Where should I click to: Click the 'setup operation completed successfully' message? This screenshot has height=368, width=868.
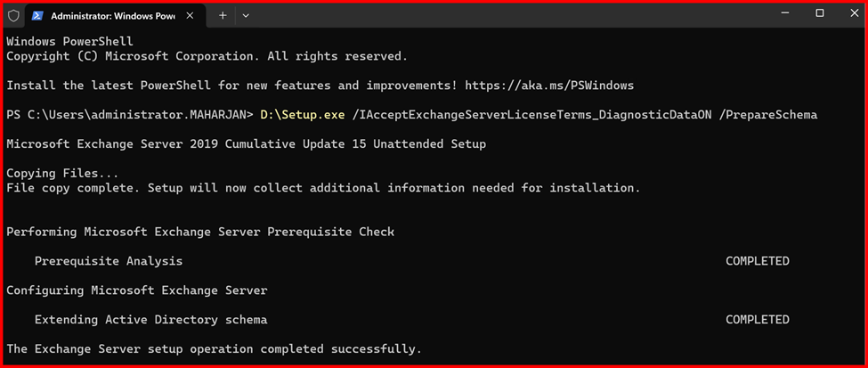pos(214,348)
